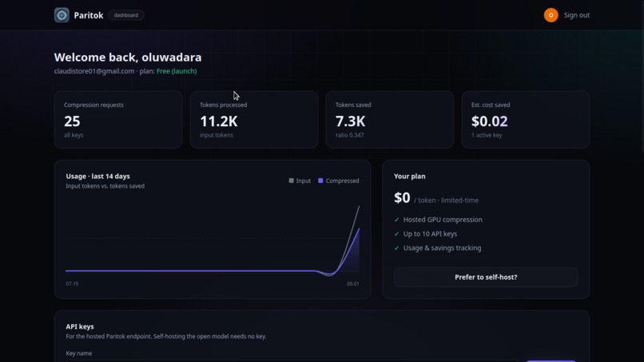The image size is (644, 362).
Task: Click the Paritok logo icon
Action: (x=62, y=15)
